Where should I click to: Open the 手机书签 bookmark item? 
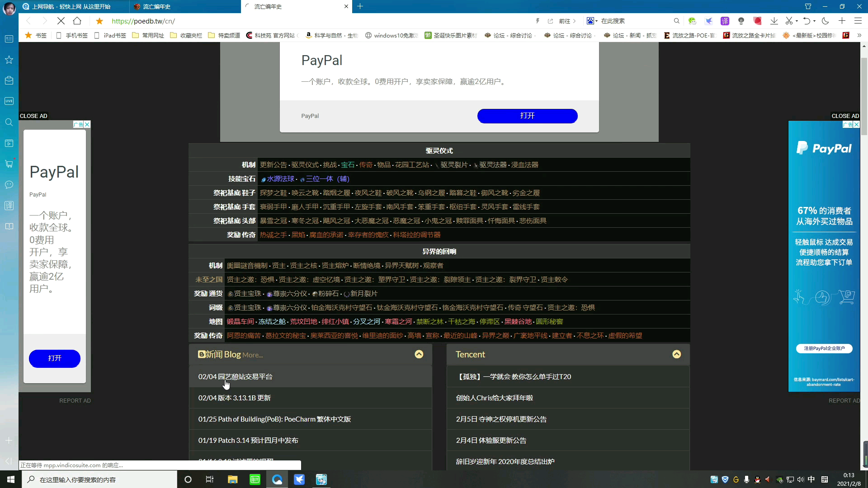pyautogui.click(x=72, y=35)
